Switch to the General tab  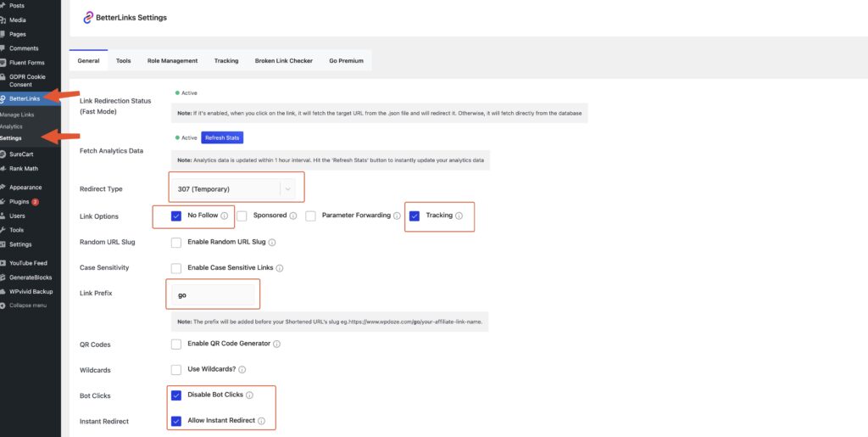point(88,60)
